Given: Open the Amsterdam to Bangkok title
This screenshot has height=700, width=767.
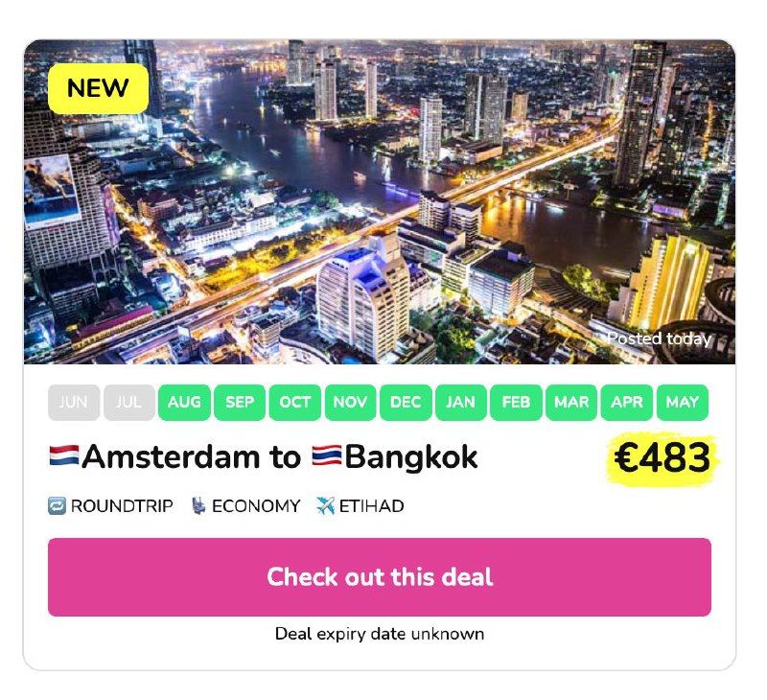Looking at the screenshot, I should 263,456.
